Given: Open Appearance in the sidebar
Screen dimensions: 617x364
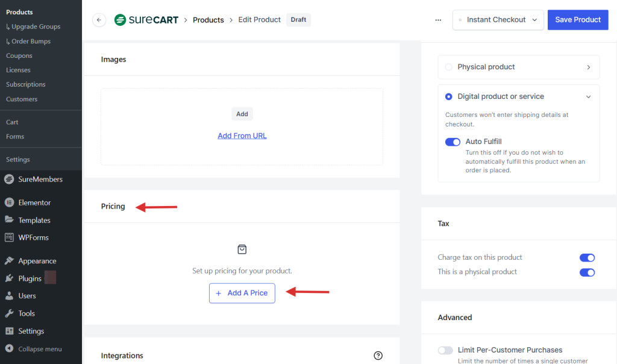Looking at the screenshot, I should coord(37,261).
